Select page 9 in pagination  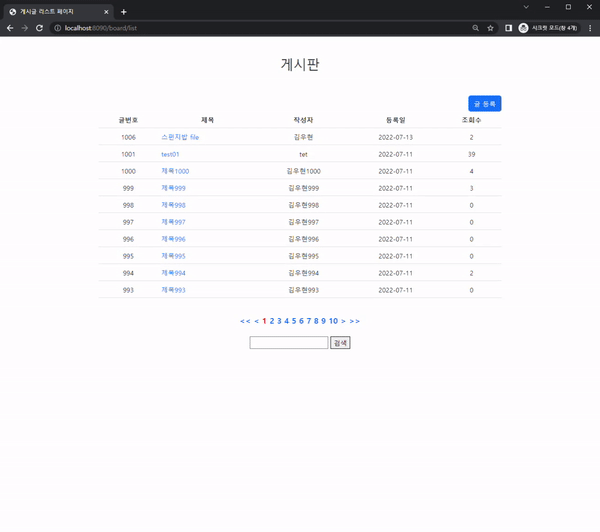tap(323, 321)
